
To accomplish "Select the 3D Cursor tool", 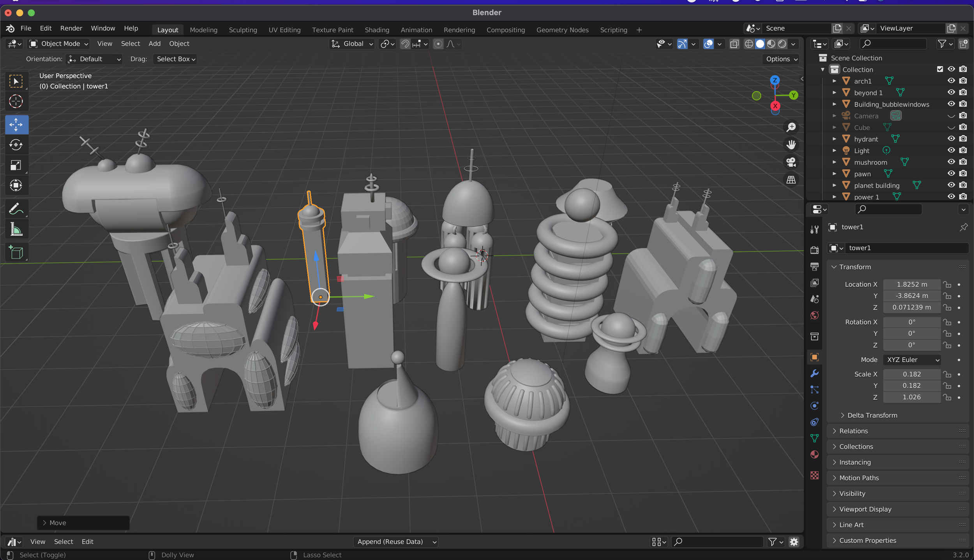I will (16, 102).
